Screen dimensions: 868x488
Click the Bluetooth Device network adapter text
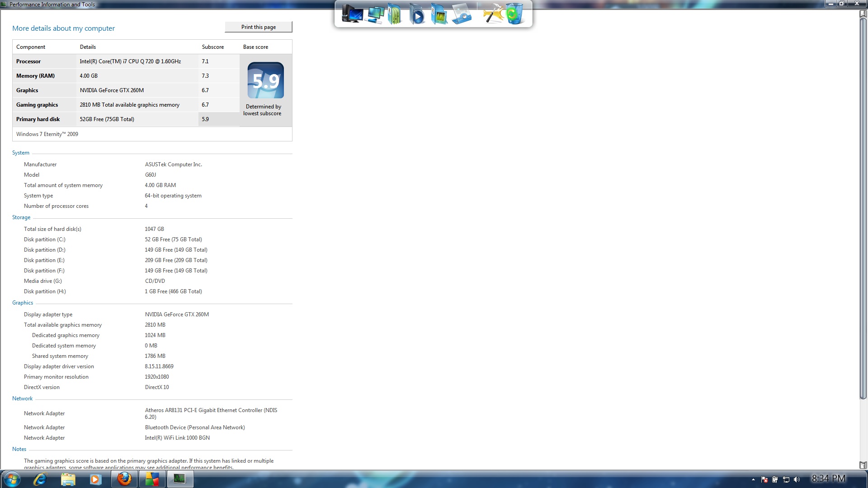tap(195, 427)
